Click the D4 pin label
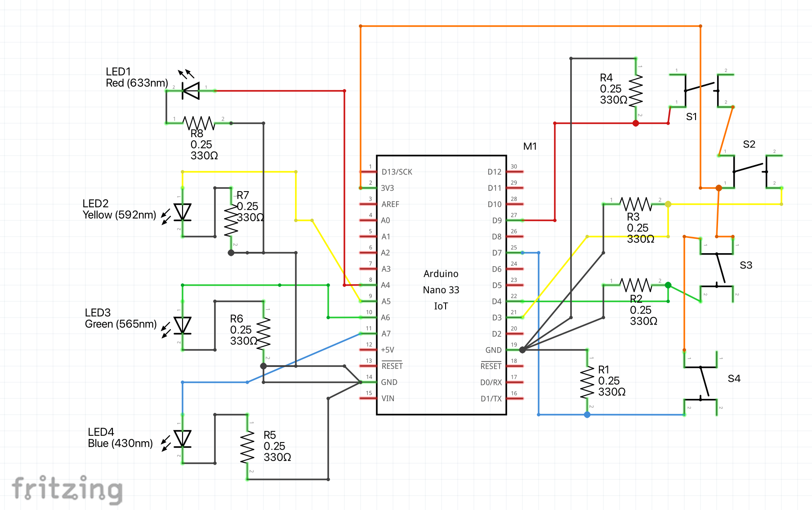 (x=497, y=301)
